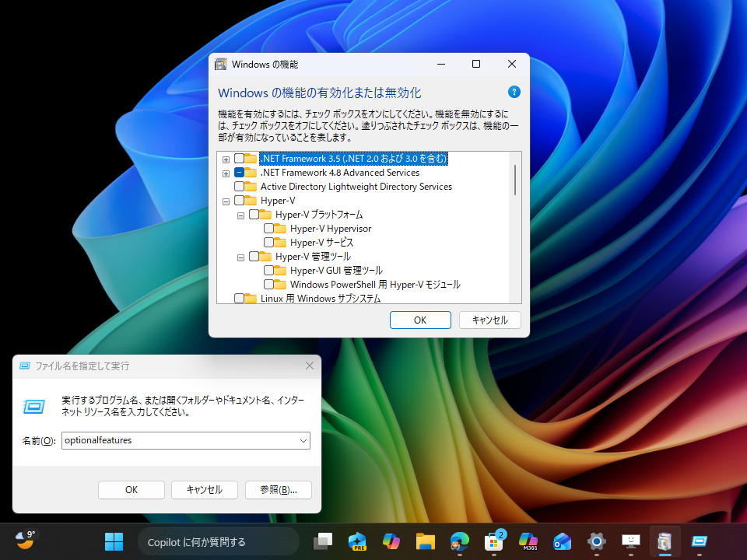Launch Copilot from the taskbar
Viewport: 747px width, 560px height.
391,541
